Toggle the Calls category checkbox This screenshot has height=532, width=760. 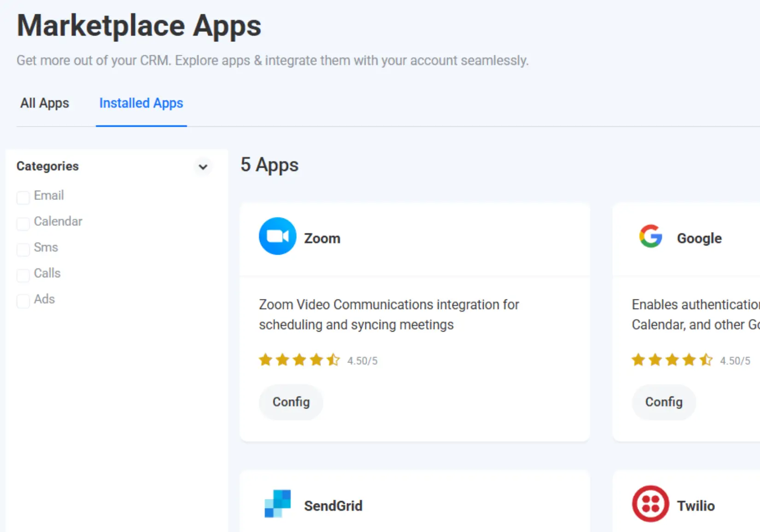pyautogui.click(x=23, y=275)
